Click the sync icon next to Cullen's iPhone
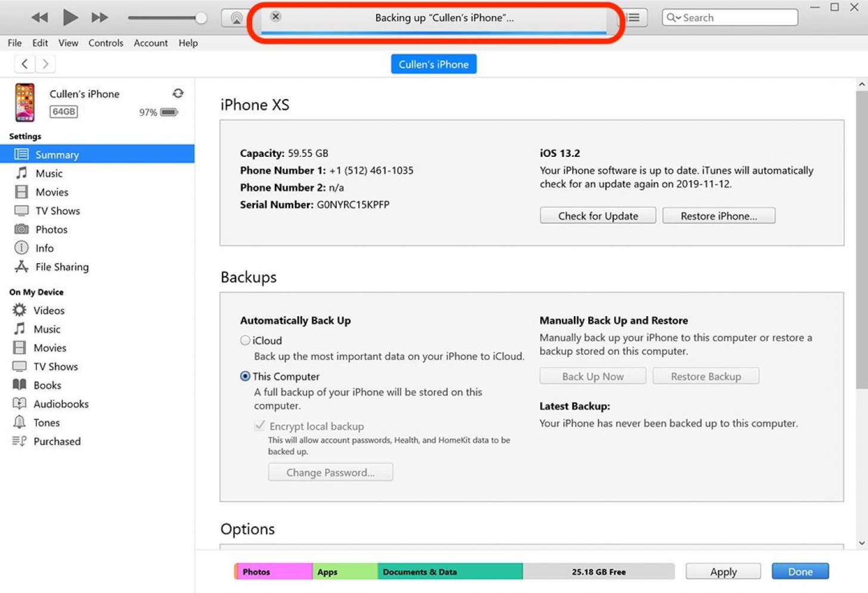Viewport: 868px width, 593px height. tap(178, 93)
